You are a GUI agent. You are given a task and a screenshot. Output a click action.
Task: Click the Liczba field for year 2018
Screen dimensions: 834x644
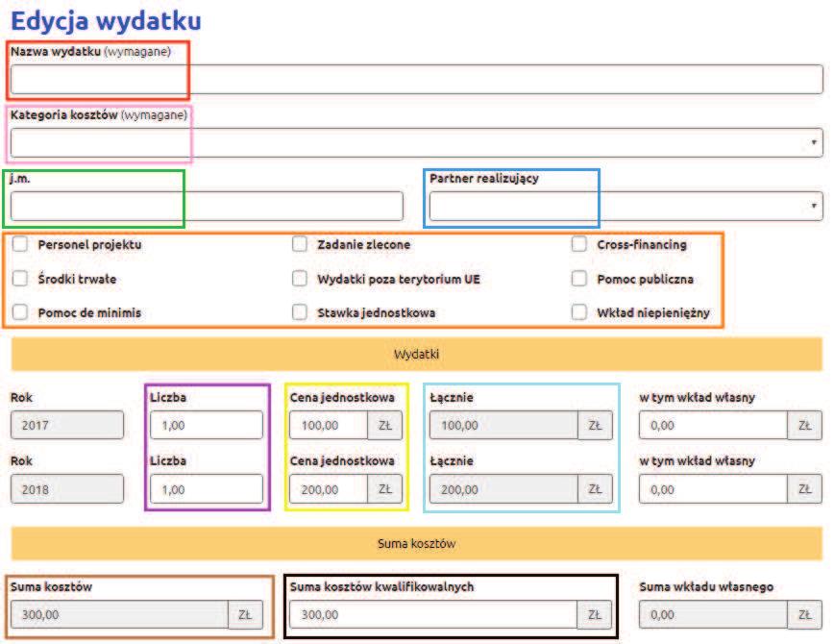(x=207, y=488)
